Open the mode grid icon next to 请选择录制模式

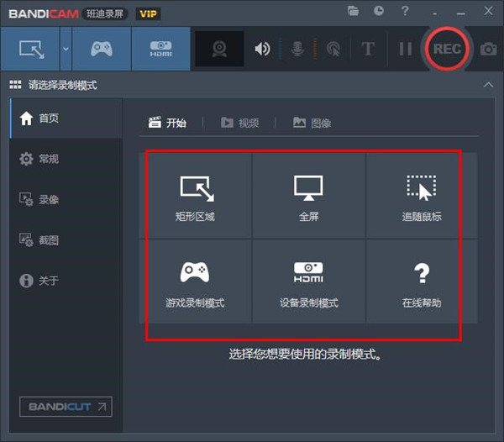coord(15,85)
